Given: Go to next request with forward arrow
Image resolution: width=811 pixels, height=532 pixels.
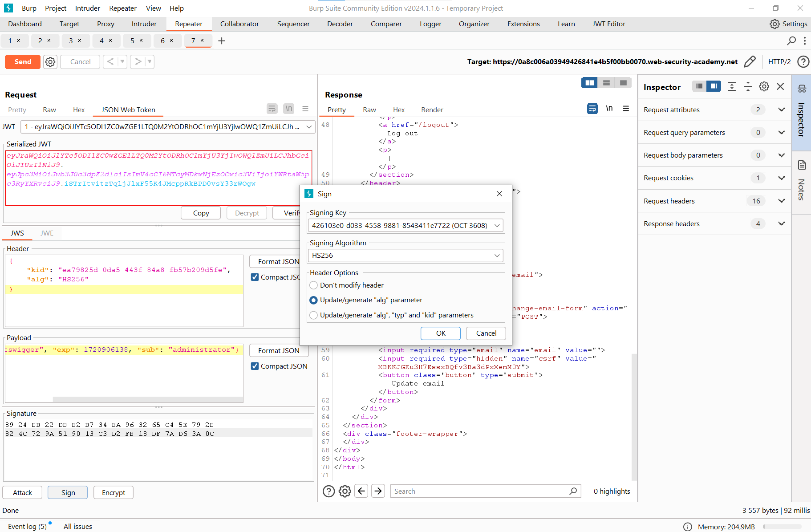Looking at the screenshot, I should click(x=138, y=62).
